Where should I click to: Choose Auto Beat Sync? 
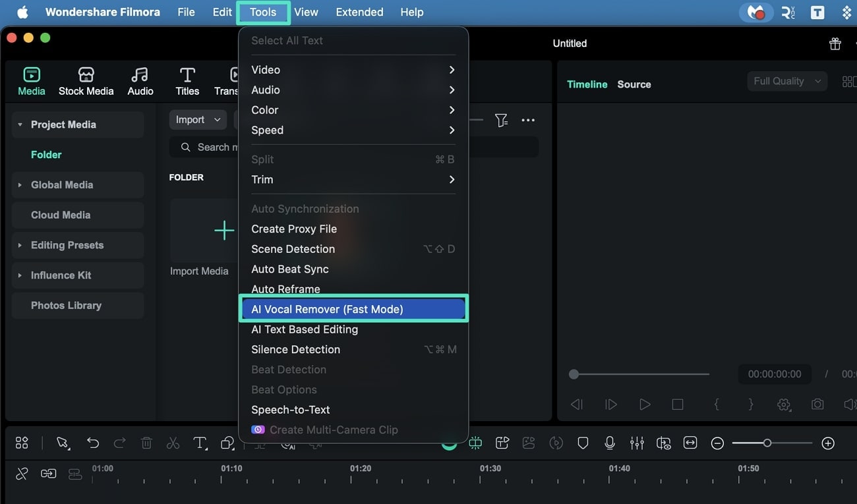pyautogui.click(x=353, y=269)
